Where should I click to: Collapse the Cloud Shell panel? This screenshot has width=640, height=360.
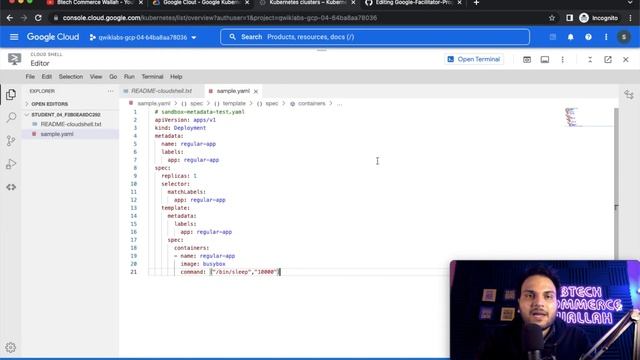590,60
